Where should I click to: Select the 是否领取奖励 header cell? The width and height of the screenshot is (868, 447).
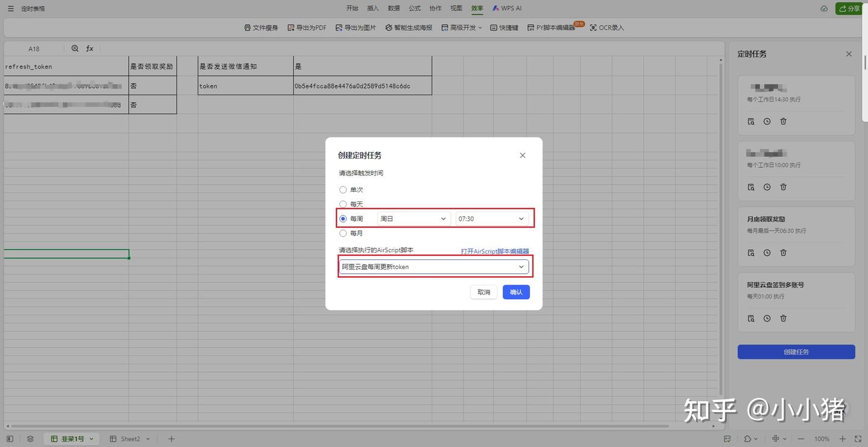(x=153, y=66)
